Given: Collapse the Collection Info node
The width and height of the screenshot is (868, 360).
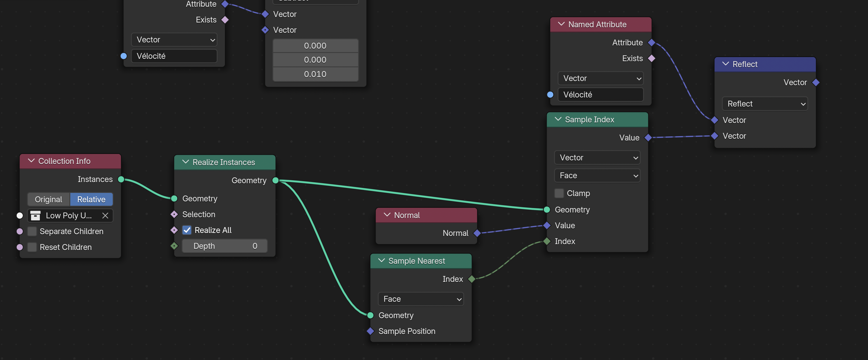Looking at the screenshot, I should [x=31, y=161].
